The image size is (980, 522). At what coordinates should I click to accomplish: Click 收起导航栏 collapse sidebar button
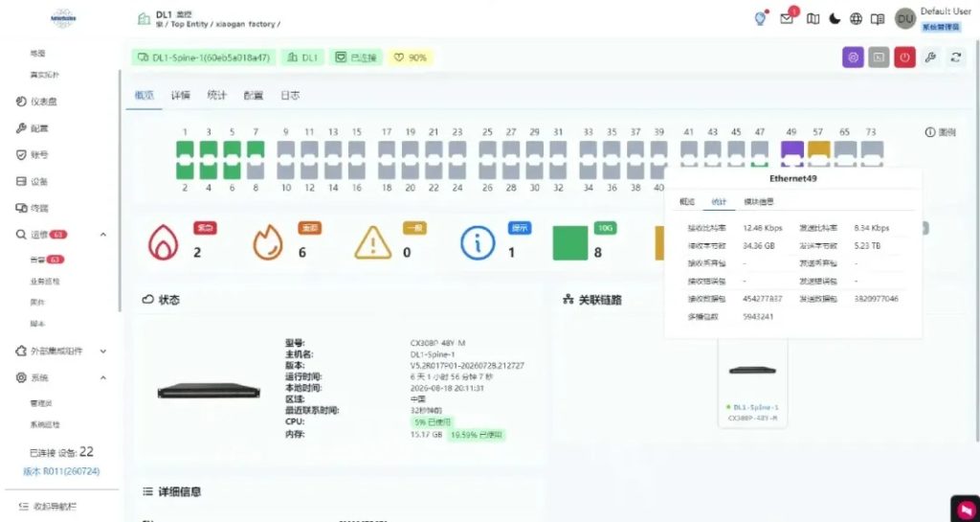tap(48, 506)
